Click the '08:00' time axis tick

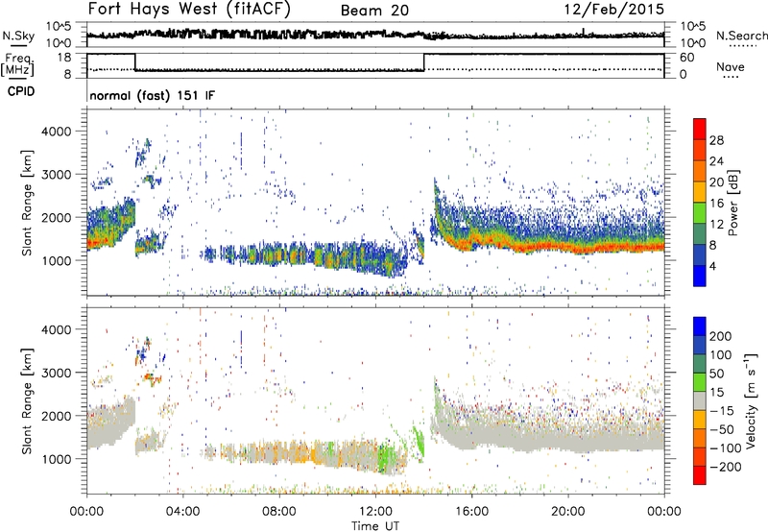[x=279, y=512]
